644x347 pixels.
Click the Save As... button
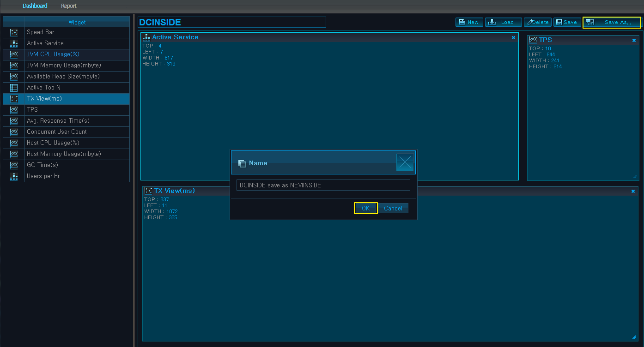pyautogui.click(x=612, y=22)
